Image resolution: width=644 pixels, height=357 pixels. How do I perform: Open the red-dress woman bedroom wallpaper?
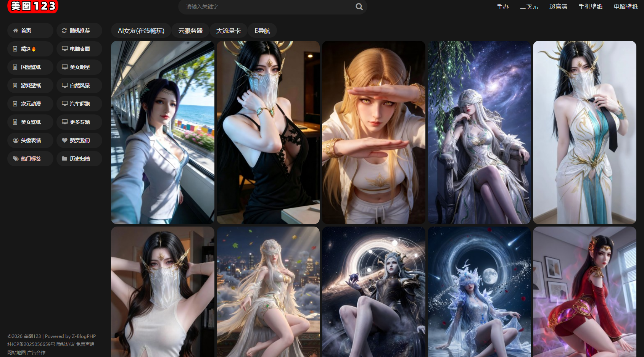coord(584,292)
